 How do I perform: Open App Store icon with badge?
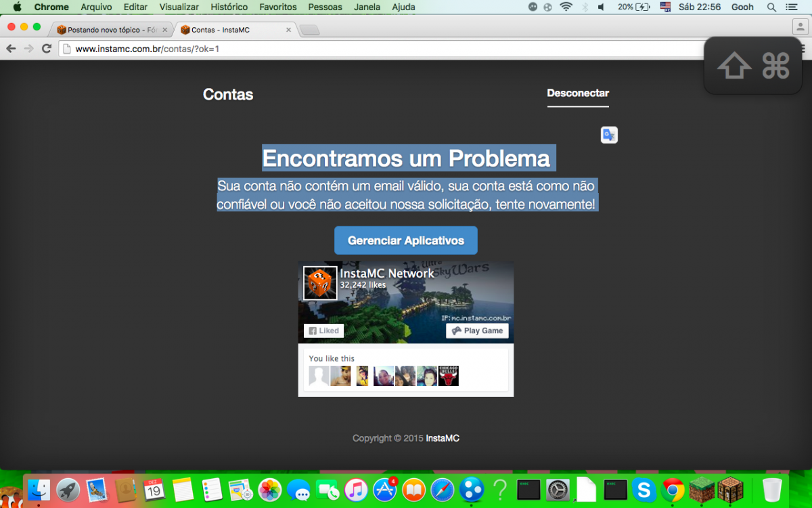(385, 490)
